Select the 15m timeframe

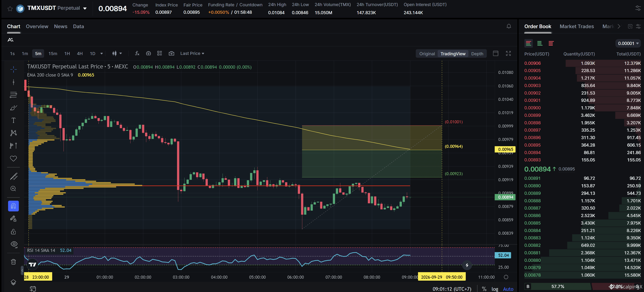coord(53,53)
